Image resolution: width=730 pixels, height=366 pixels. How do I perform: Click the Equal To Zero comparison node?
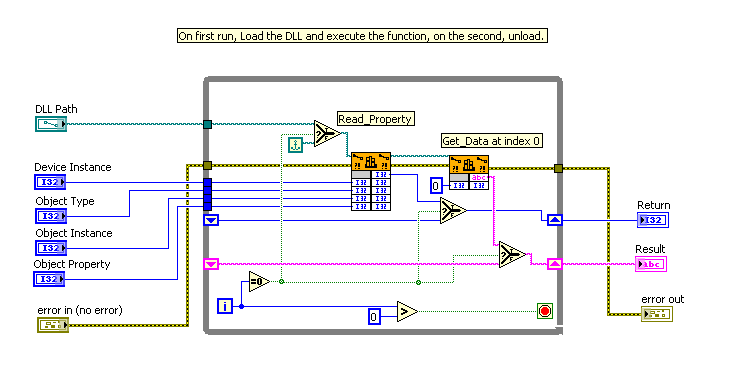pos(259,281)
